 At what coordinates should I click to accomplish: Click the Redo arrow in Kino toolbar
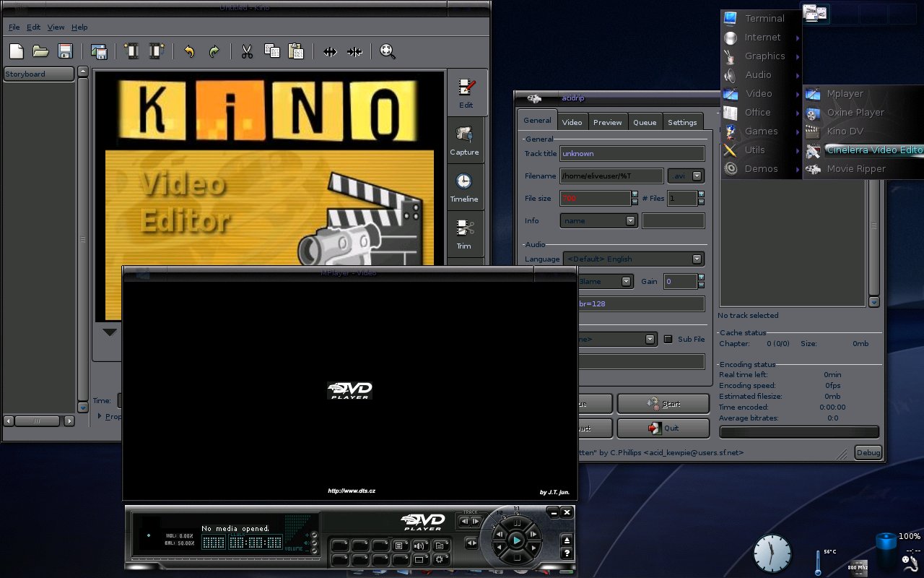click(214, 51)
